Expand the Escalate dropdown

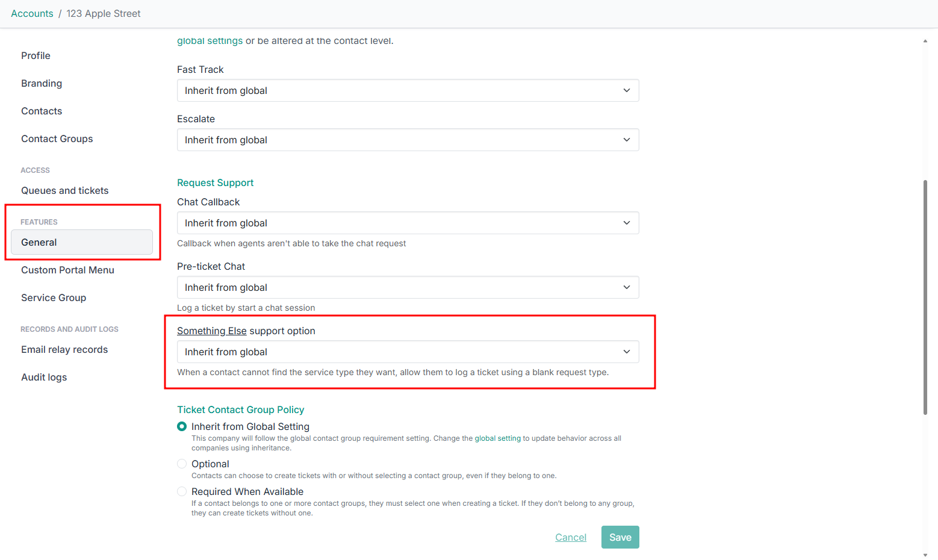(x=408, y=140)
